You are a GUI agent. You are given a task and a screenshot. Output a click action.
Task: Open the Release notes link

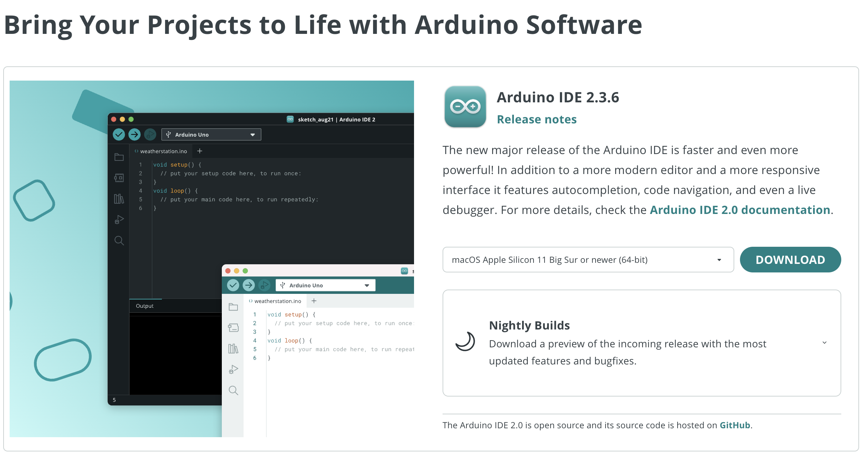[536, 119]
